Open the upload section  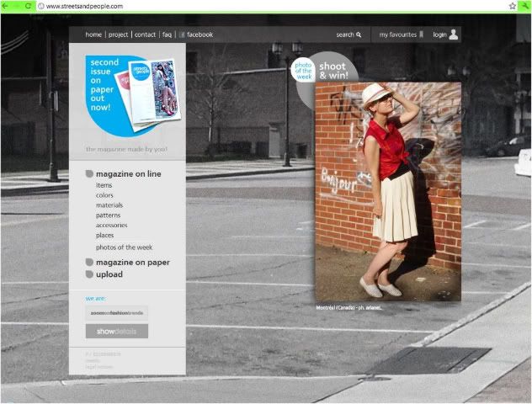pyautogui.click(x=109, y=274)
